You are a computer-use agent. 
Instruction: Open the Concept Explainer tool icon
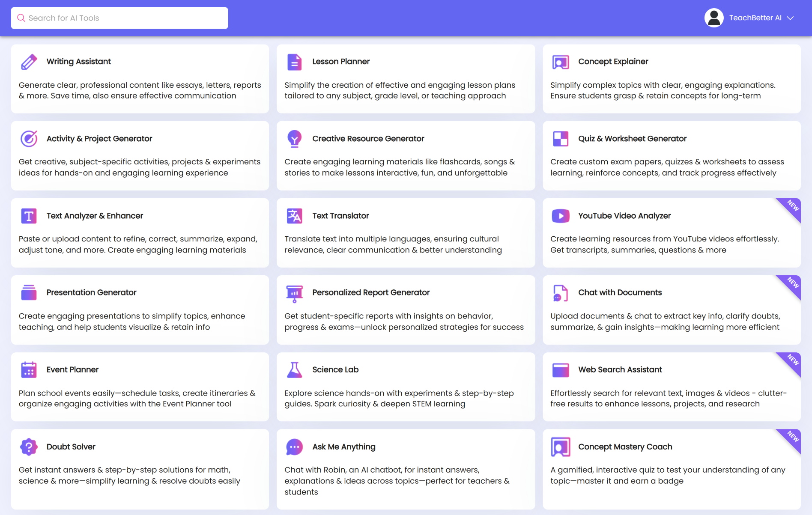coord(560,62)
